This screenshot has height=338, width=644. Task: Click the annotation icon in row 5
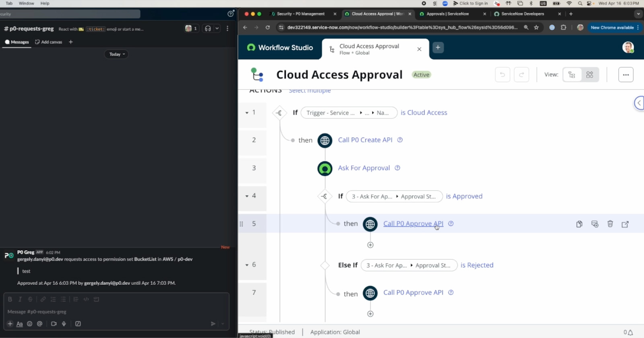pyautogui.click(x=595, y=224)
